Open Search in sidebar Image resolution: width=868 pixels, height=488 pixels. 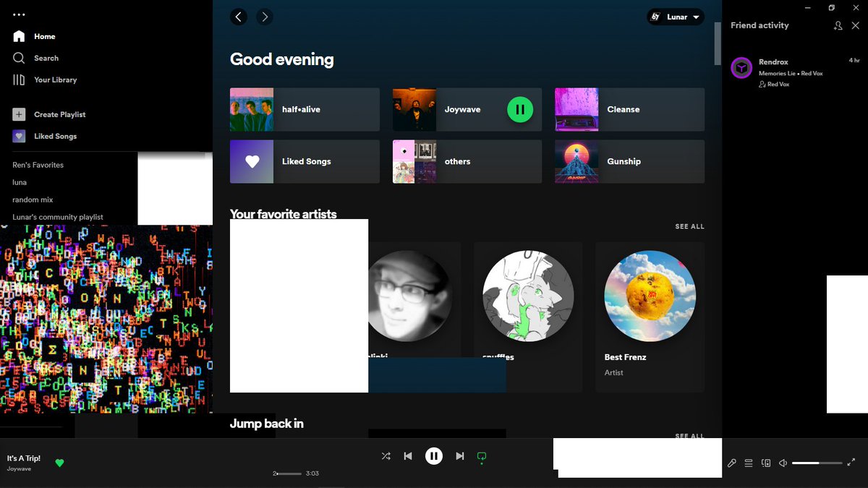(x=35, y=58)
